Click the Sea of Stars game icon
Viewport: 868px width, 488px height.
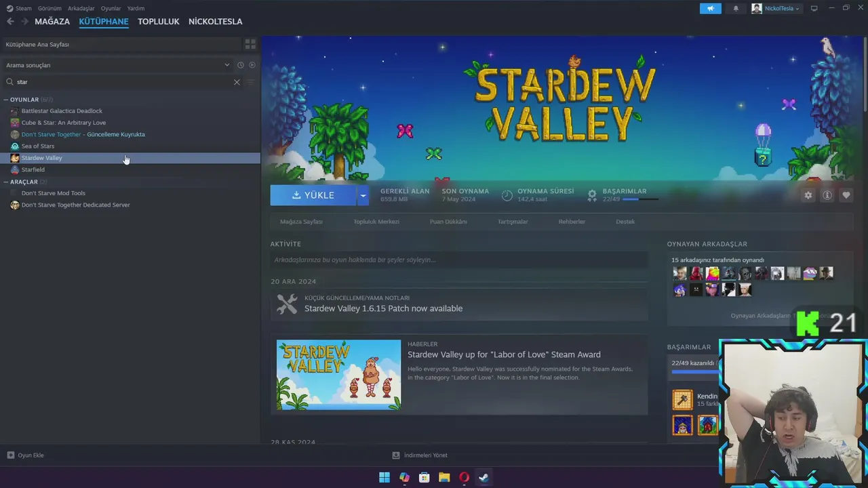(15, 146)
